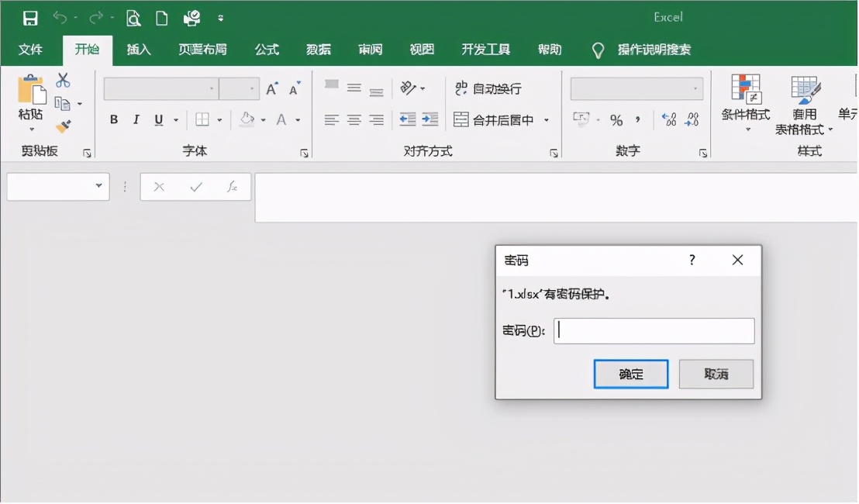The image size is (859, 504).
Task: Toggle Bold formatting
Action: (114, 119)
